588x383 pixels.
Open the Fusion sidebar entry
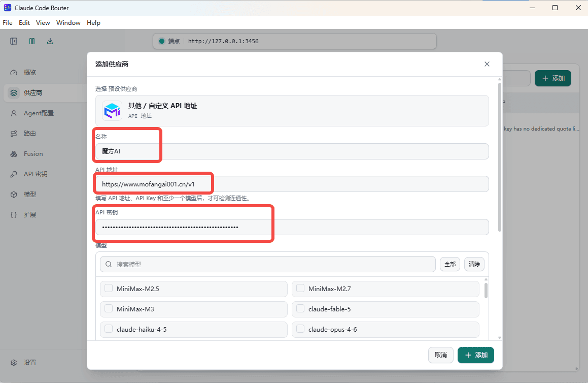click(x=33, y=153)
